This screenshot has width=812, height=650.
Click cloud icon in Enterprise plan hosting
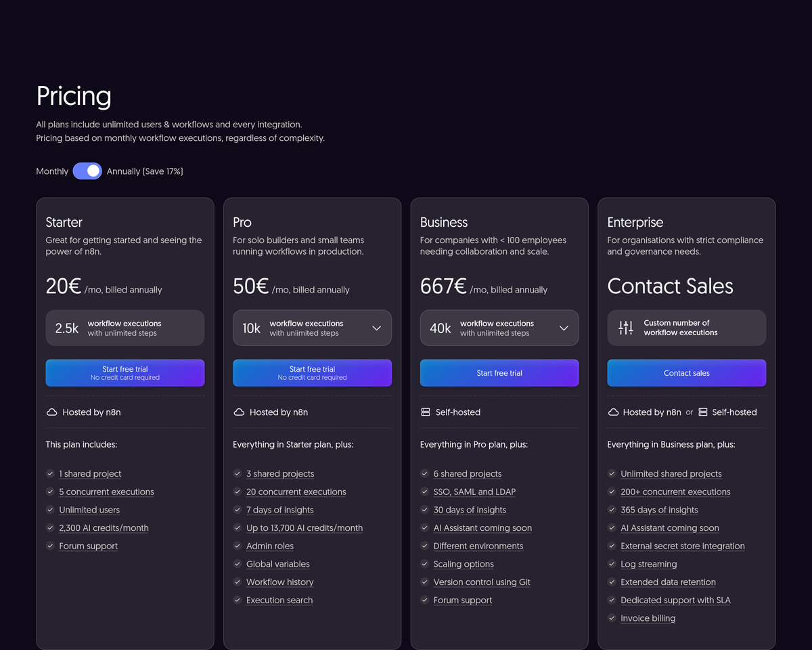[x=613, y=412]
